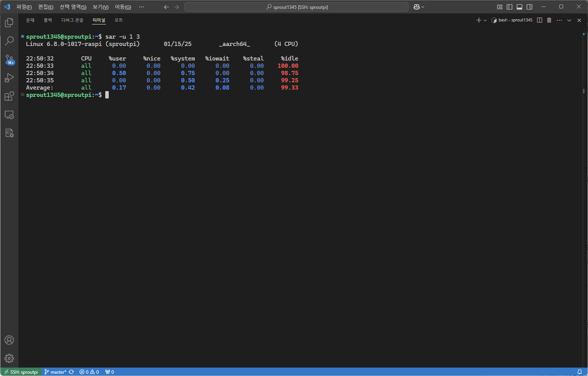Screen dimensions: 588x376
Task: Select the bash - sprout1345 terminal
Action: click(x=512, y=20)
